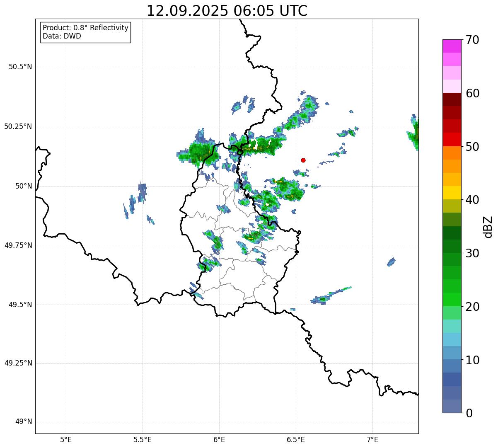Click the title "12.09.2025 06:05 UTC"

point(227,11)
